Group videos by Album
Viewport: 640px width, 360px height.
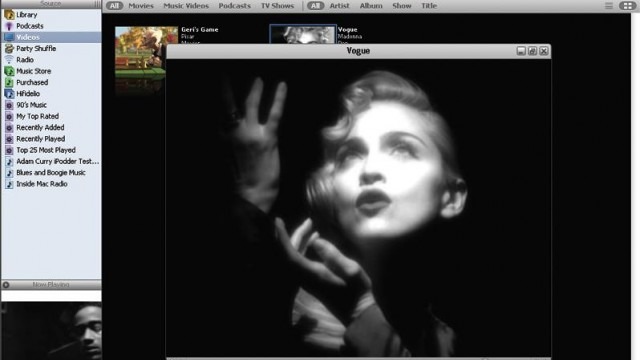coord(371,6)
